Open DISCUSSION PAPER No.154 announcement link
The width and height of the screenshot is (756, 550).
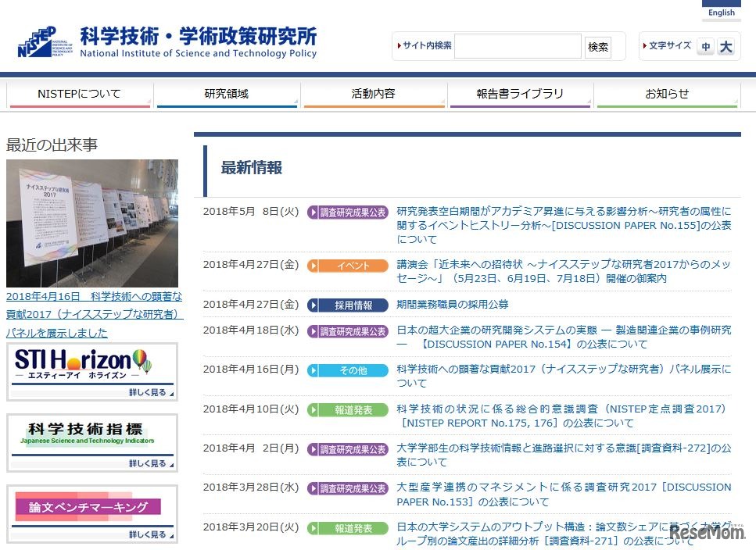pyautogui.click(x=564, y=337)
